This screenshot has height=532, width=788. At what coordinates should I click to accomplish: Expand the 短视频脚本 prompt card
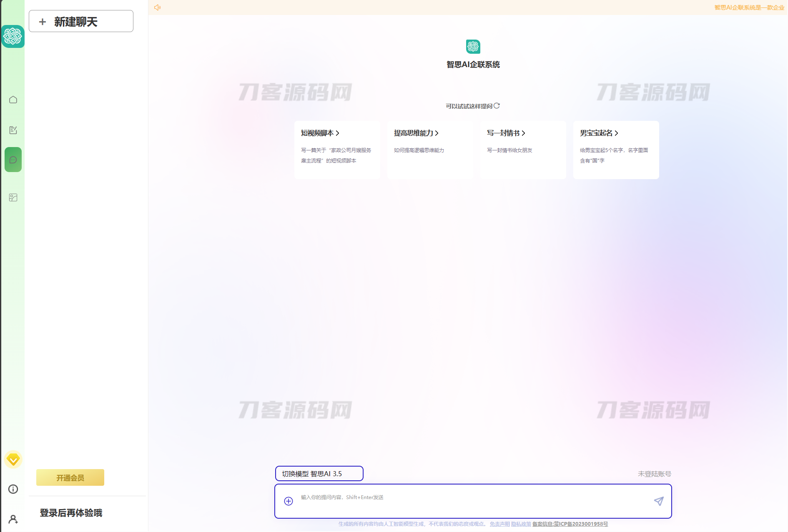[x=337, y=150]
